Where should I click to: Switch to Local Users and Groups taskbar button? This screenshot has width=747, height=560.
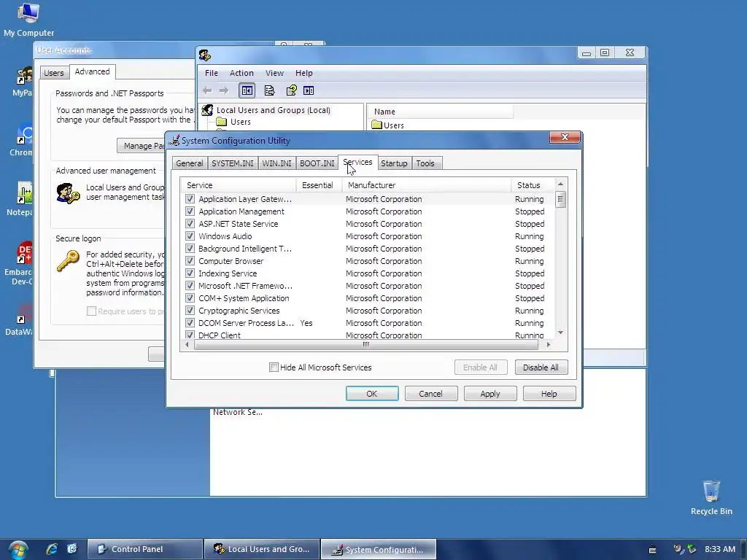pos(262,549)
